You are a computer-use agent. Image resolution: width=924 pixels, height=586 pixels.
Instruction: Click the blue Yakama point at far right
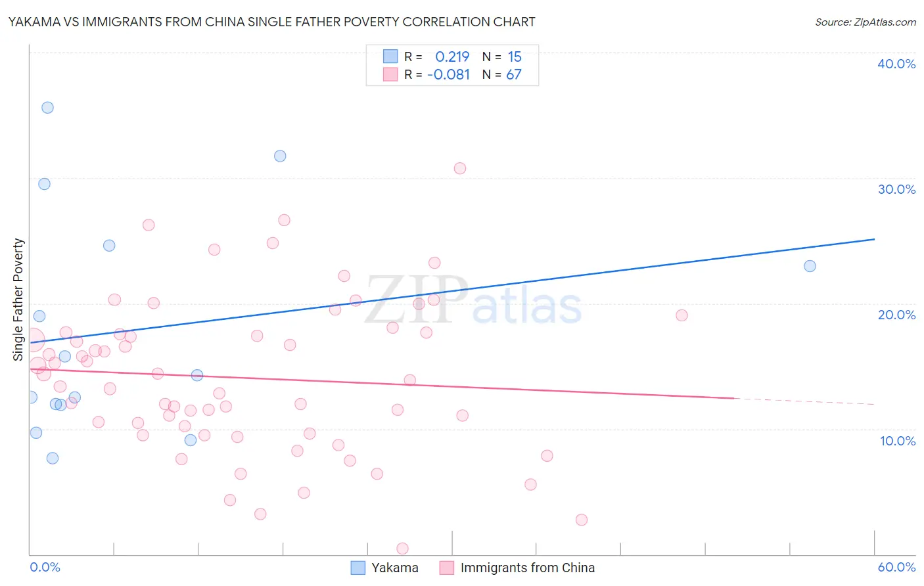pyautogui.click(x=810, y=266)
